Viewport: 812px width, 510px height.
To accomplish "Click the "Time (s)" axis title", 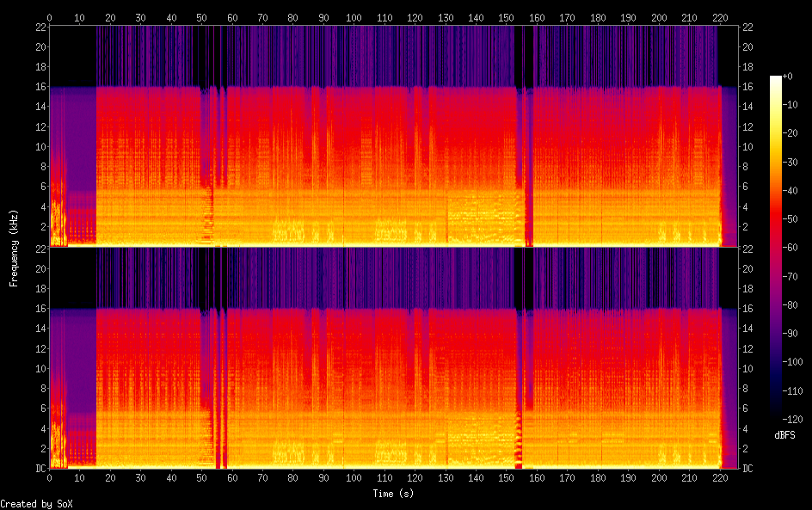I will tap(394, 494).
